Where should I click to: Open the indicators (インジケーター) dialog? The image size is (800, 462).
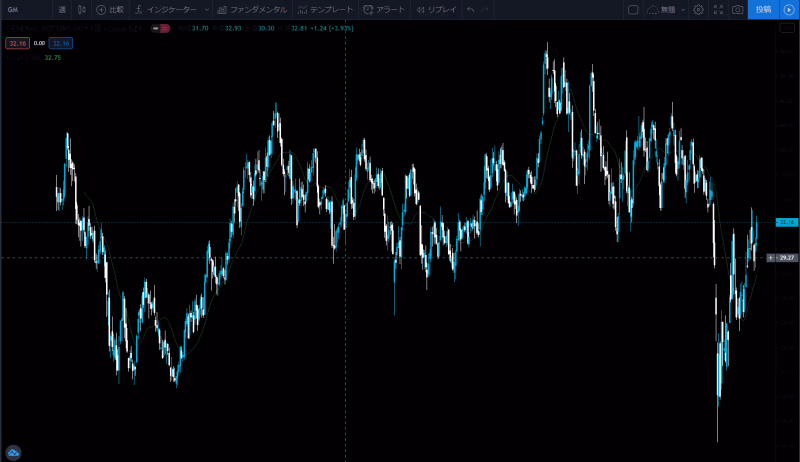click(165, 9)
